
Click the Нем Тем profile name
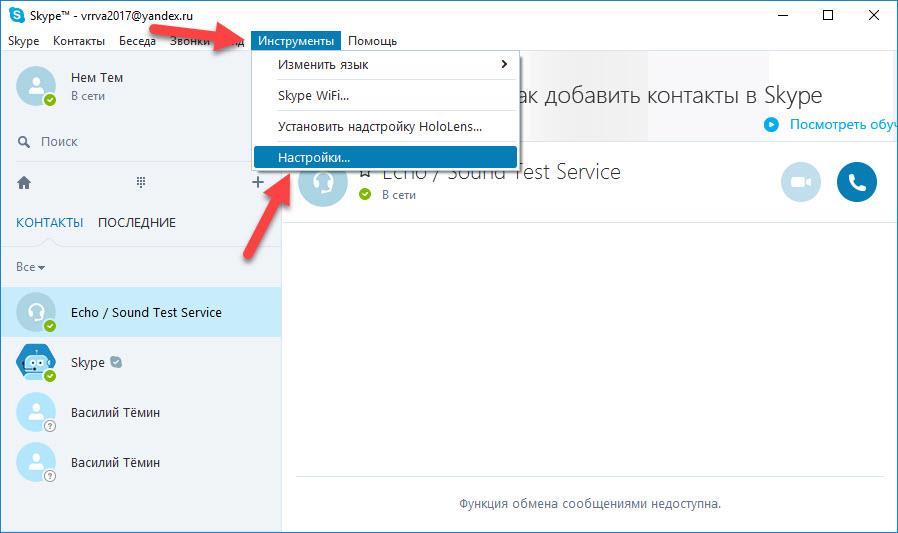[x=97, y=77]
